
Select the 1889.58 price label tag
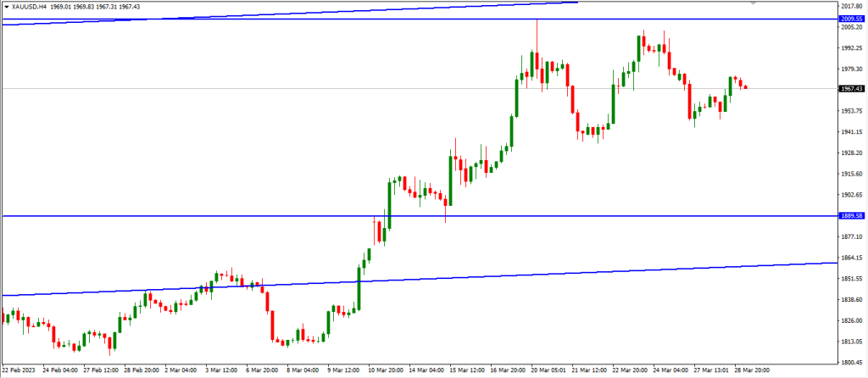pos(850,216)
